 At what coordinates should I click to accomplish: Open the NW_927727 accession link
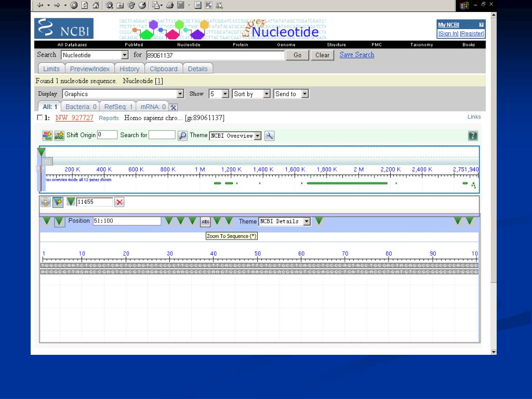pos(74,118)
